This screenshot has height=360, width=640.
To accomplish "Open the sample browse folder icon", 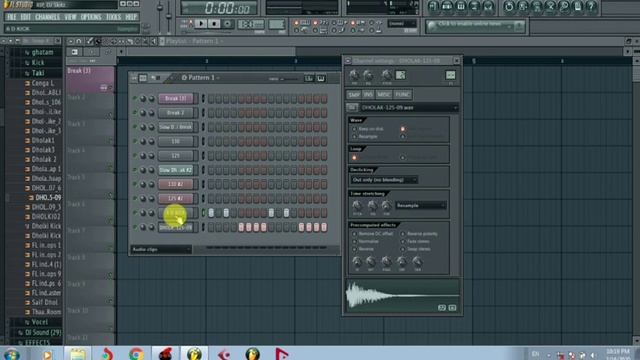I will [352, 107].
